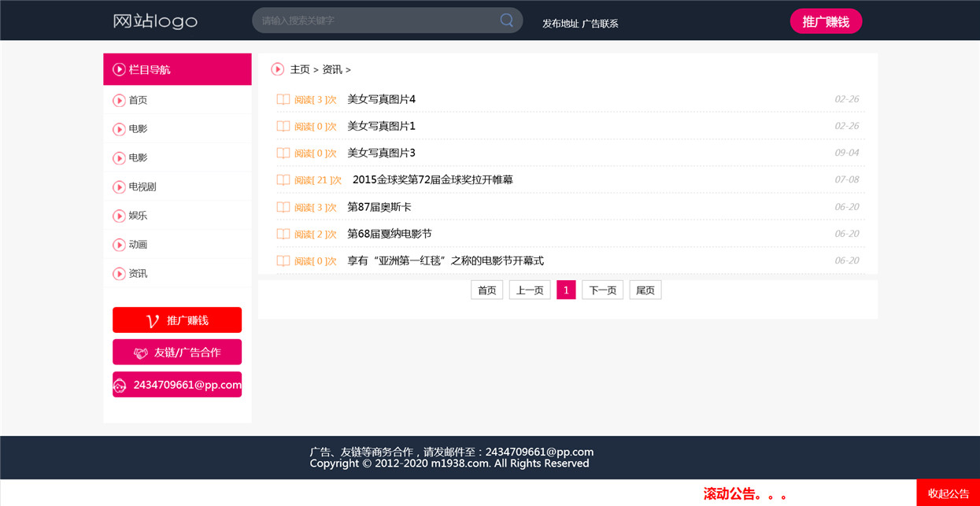Focus the search keyword input field
The image size is (980, 506).
376,20
